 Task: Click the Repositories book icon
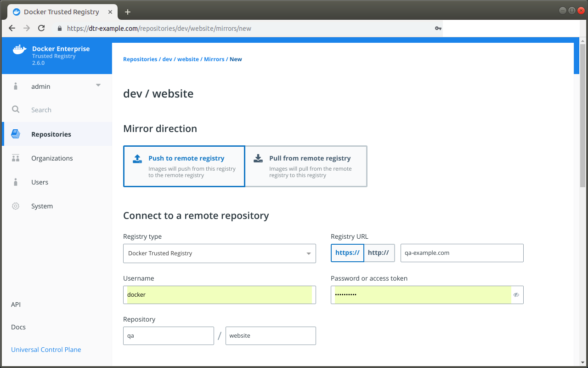tap(16, 134)
